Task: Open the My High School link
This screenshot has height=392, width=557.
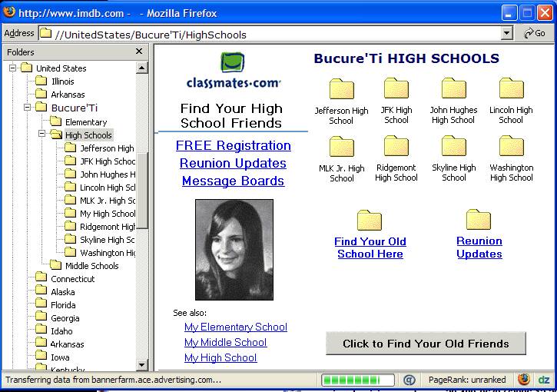Action: [220, 357]
